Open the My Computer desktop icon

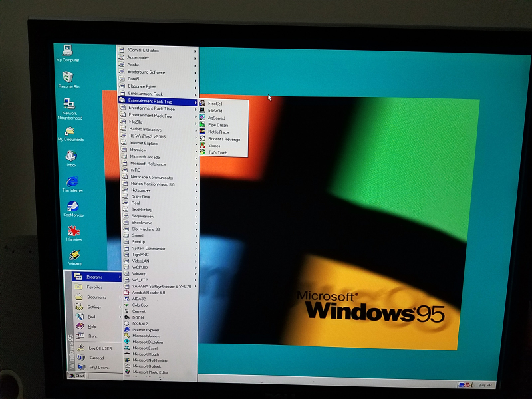(x=68, y=53)
